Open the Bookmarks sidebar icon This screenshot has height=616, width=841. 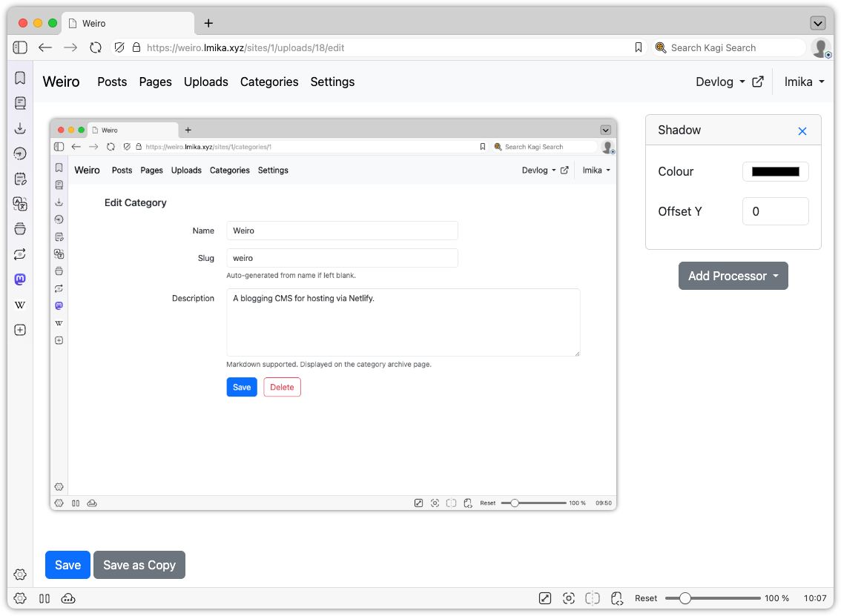pyautogui.click(x=20, y=77)
